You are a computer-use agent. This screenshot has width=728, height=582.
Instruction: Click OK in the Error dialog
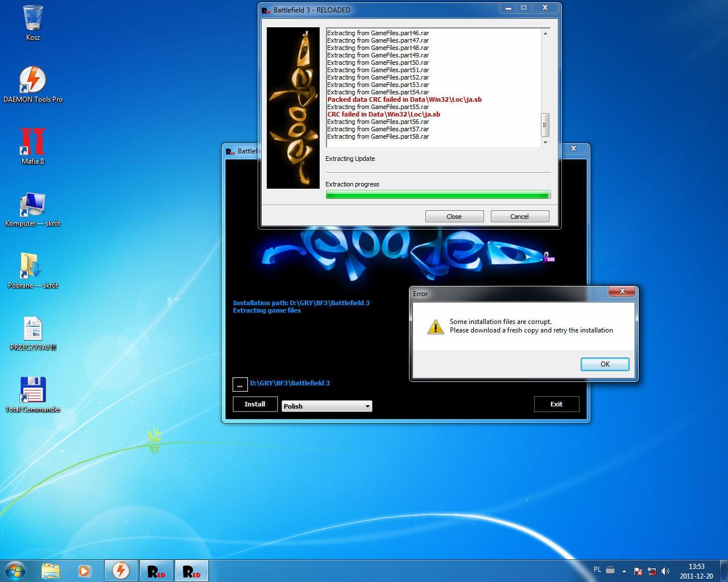605,364
